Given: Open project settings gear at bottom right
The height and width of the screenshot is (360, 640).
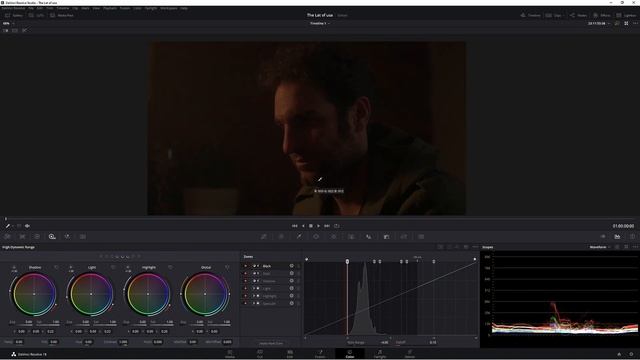Looking at the screenshot, I should [631, 354].
